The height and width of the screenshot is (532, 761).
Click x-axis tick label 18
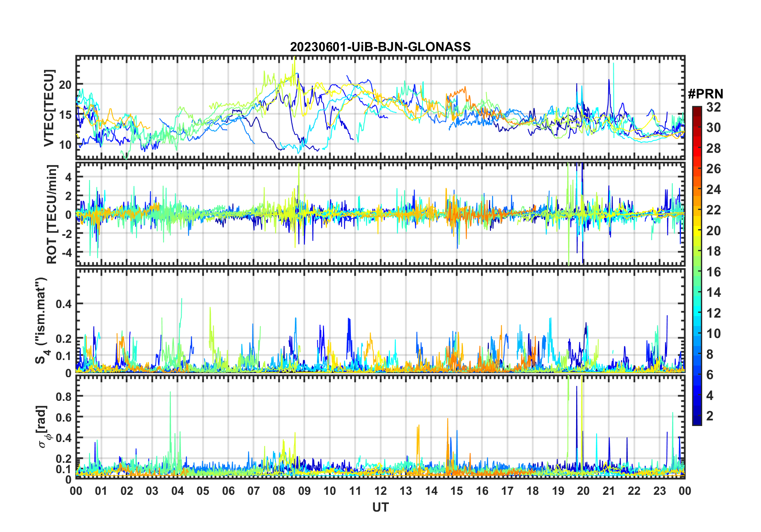coord(533,491)
